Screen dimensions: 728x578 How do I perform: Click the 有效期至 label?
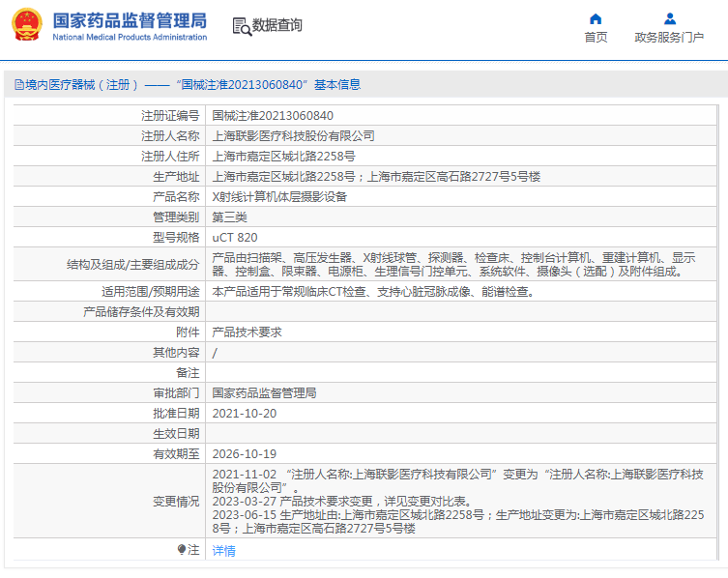176,454
